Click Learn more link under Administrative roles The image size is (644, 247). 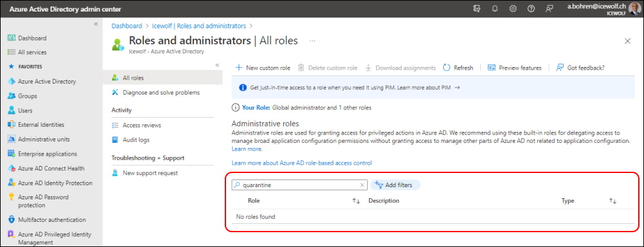tap(247, 149)
